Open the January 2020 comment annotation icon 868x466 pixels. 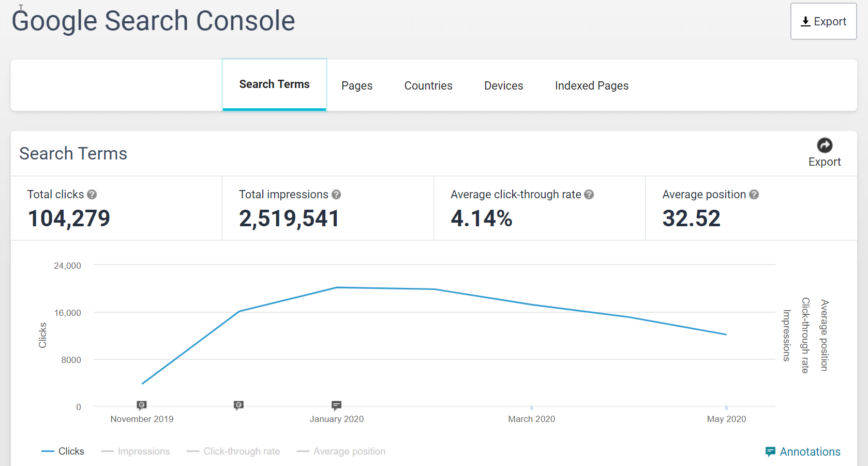coord(336,405)
